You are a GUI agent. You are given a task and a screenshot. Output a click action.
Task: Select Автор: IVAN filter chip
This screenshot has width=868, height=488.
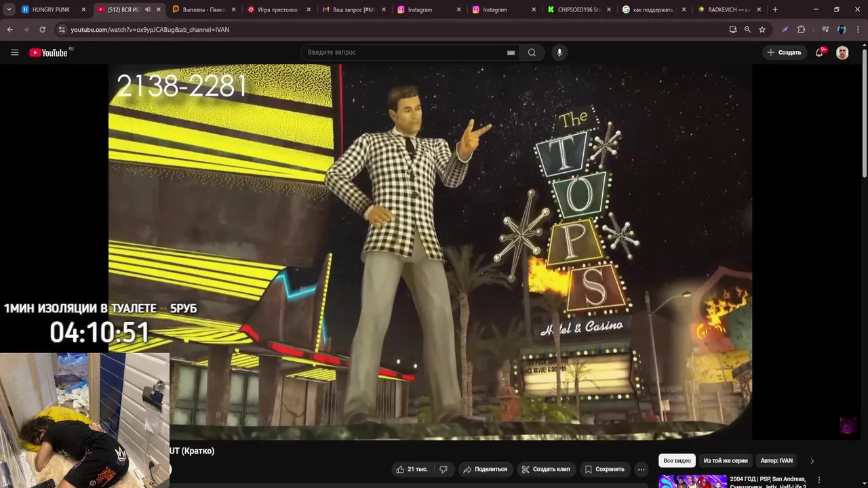click(776, 461)
